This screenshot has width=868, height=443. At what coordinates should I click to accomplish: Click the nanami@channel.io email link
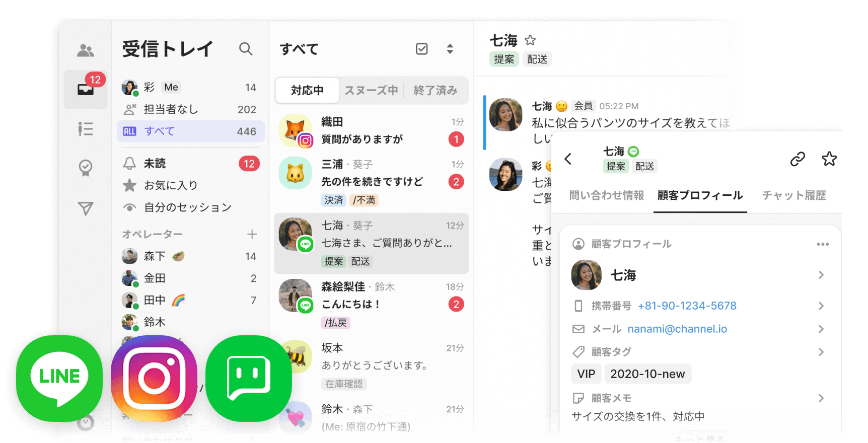pos(677,329)
